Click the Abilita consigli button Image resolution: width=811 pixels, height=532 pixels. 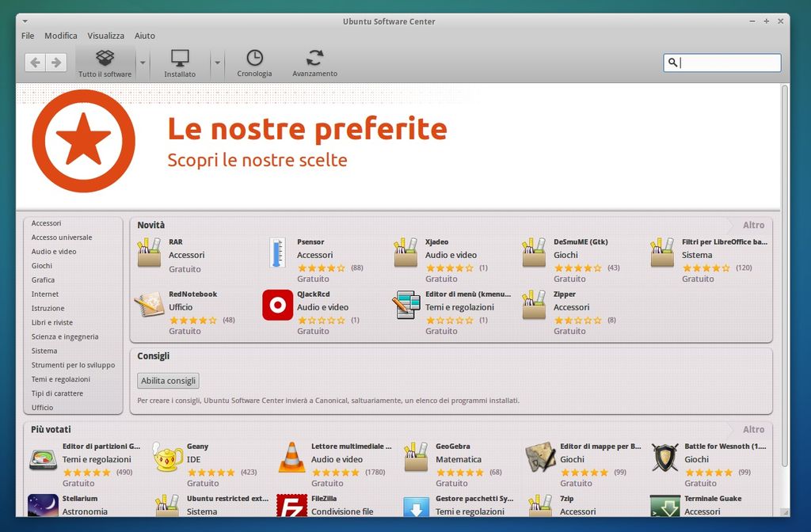click(x=168, y=381)
